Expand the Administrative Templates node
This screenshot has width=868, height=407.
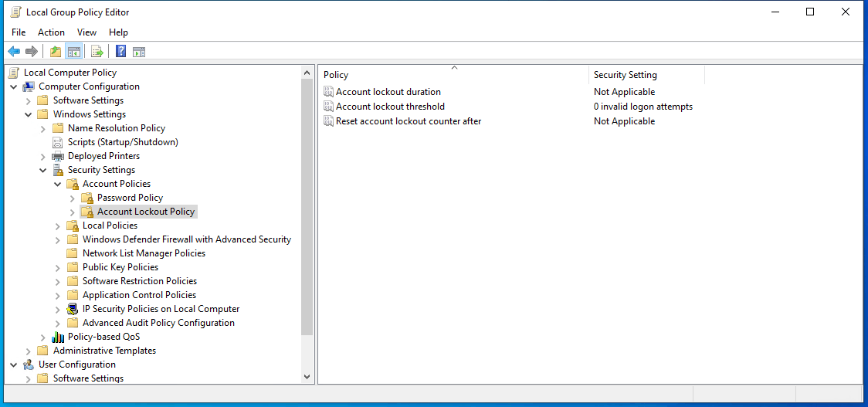(x=29, y=351)
